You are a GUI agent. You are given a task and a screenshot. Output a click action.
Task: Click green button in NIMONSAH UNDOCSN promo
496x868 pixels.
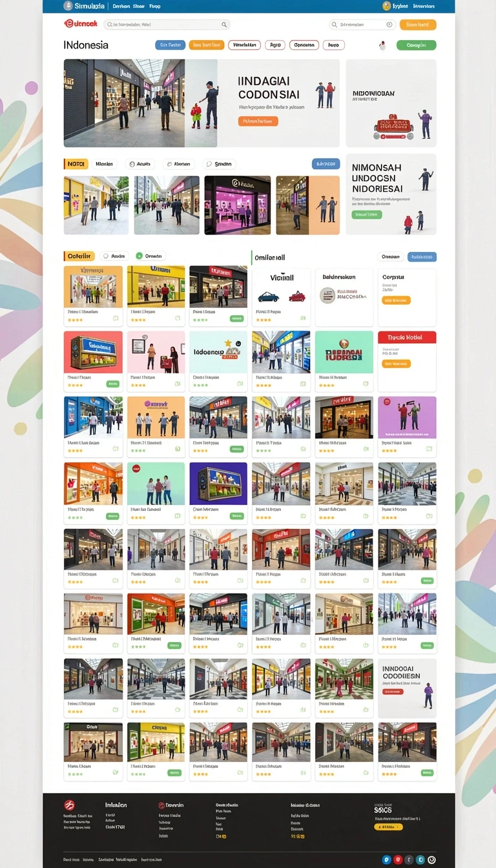[366, 214]
